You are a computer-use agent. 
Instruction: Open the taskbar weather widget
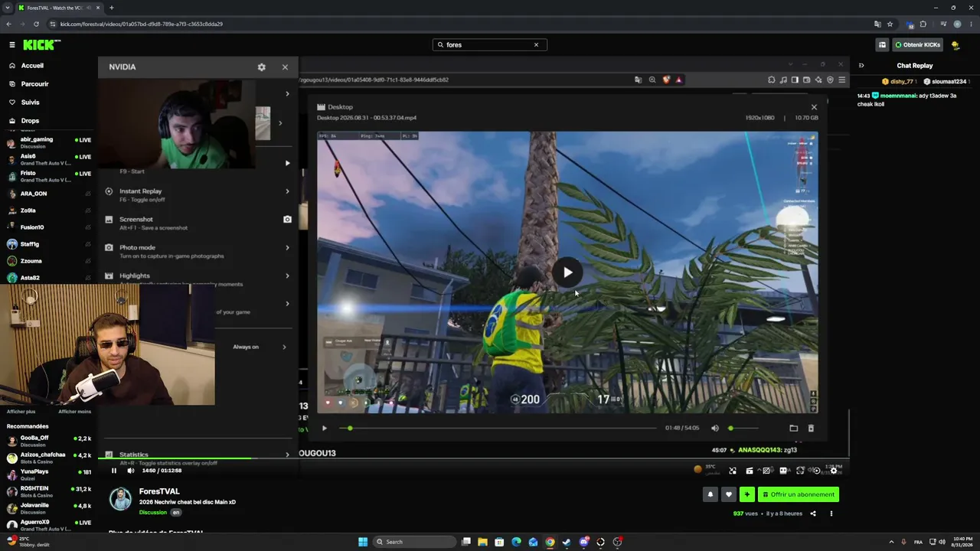coord(28,542)
